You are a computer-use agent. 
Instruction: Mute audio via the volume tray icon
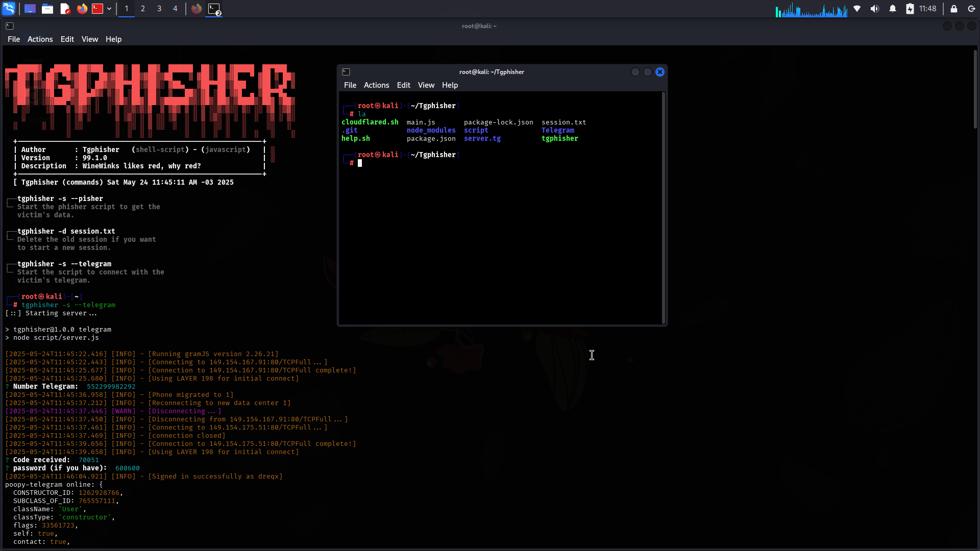point(875,9)
